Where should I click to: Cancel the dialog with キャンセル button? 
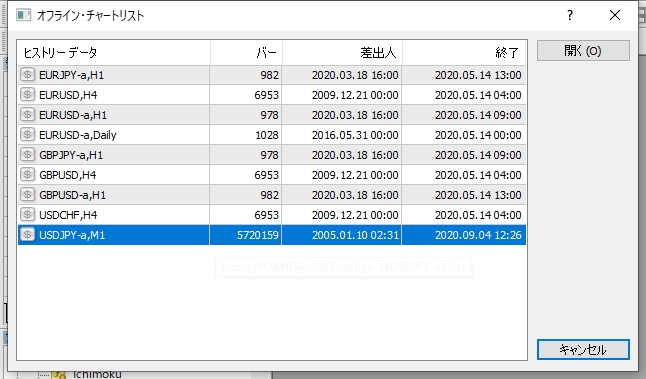tap(583, 349)
